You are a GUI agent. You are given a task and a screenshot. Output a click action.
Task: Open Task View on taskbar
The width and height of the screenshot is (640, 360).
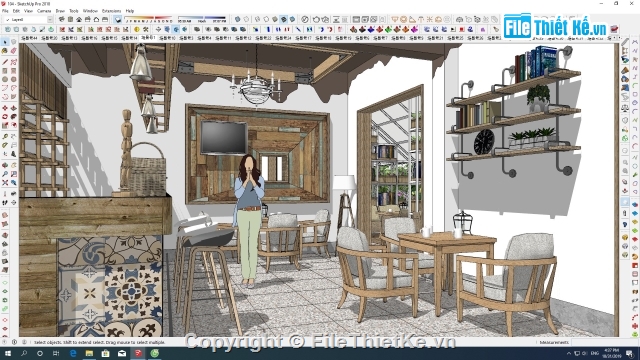pos(56,353)
